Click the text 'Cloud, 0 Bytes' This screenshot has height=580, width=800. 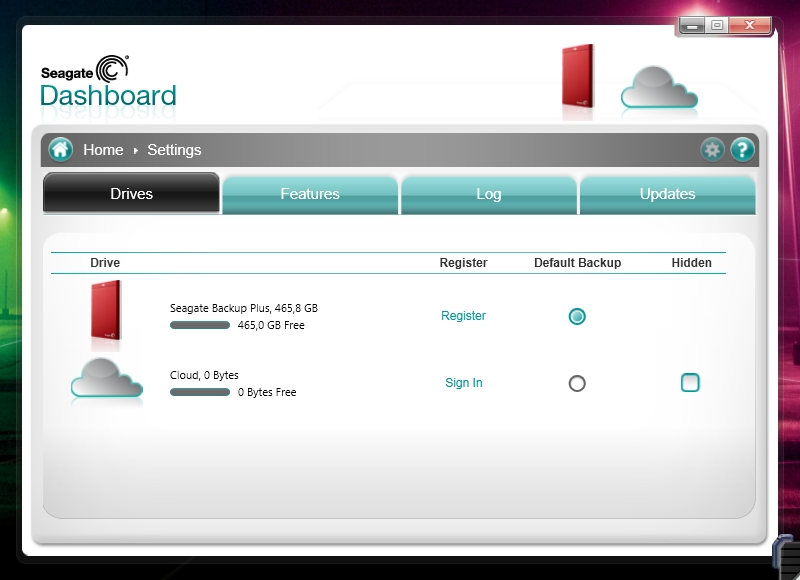click(x=204, y=375)
